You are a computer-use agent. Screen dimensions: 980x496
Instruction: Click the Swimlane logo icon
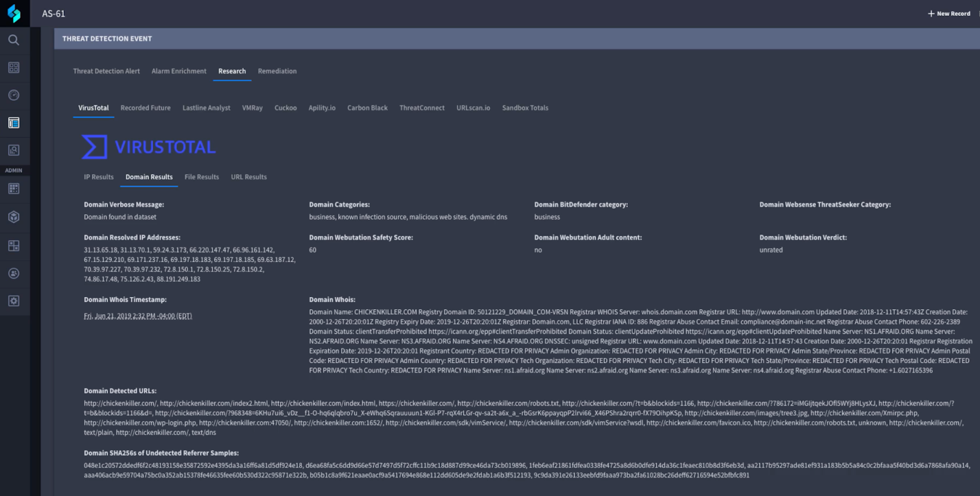[13, 13]
